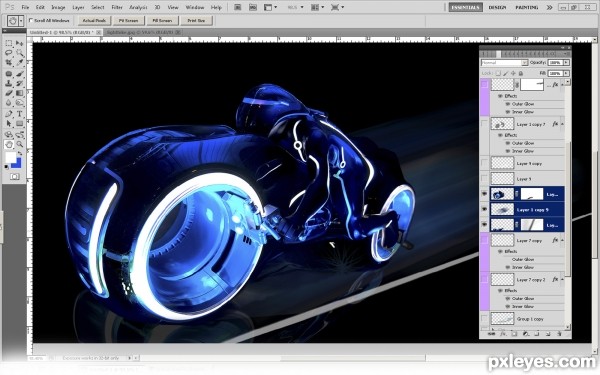Select the Gradient tool
600x375 pixels.
pyautogui.click(x=20, y=93)
